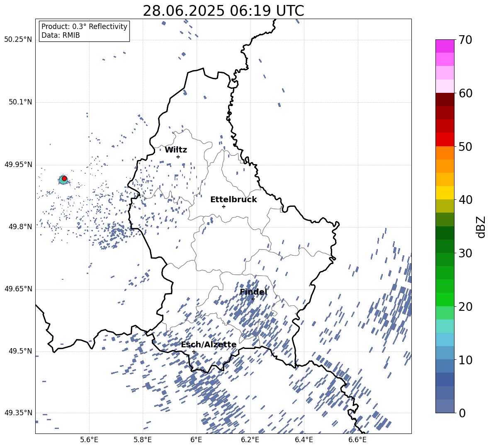Click the Esch/Alzette station cross marker
Image resolution: width=491 pixels, height=448 pixels.
(x=194, y=351)
